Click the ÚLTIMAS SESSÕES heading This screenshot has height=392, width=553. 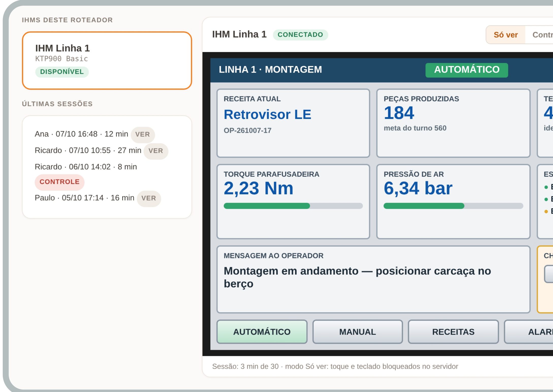pos(57,104)
